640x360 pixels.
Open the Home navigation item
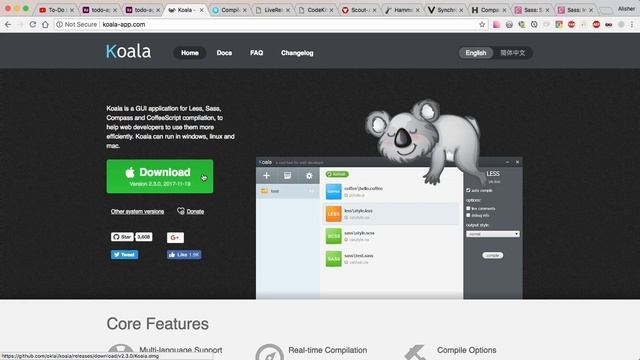tap(190, 53)
